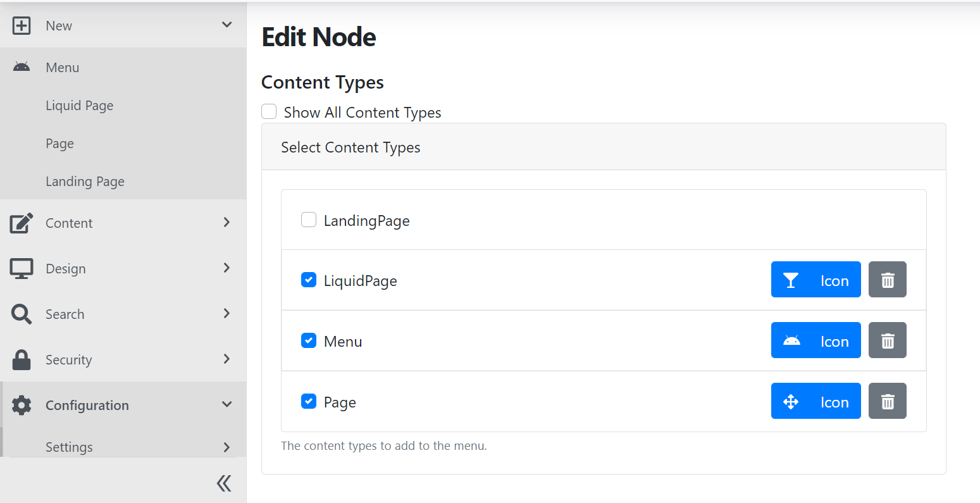Open Liquid Page in sidebar menu
The height and width of the screenshot is (503, 980).
(x=80, y=106)
